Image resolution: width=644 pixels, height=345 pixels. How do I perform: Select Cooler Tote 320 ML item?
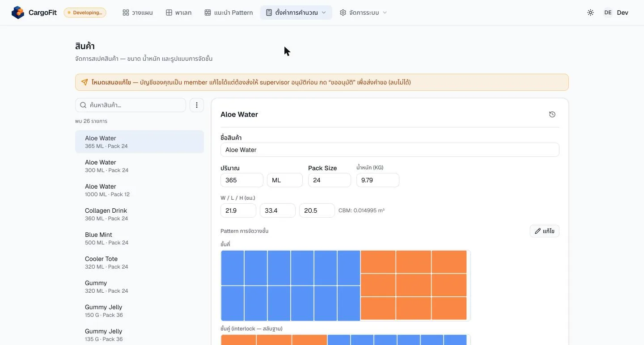point(140,262)
